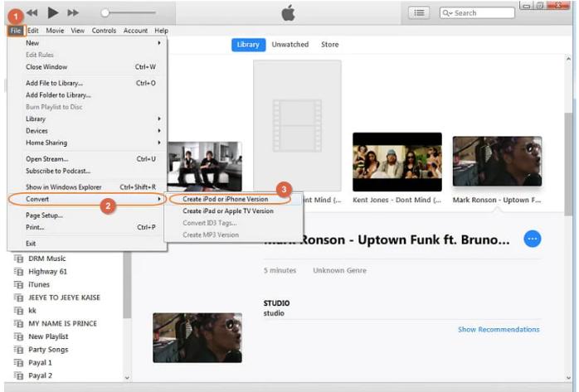
Task: Select Add File to Library
Action: click(87, 83)
